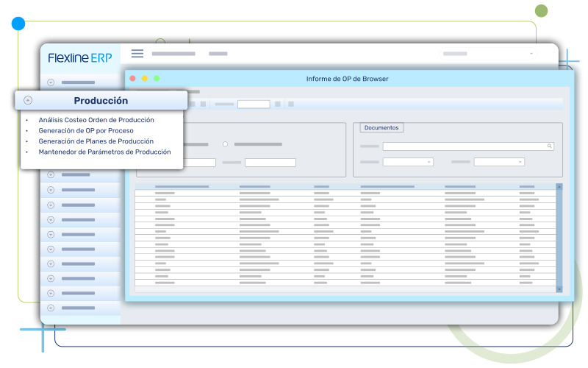Select Generación de OP por Proceso

(86, 130)
